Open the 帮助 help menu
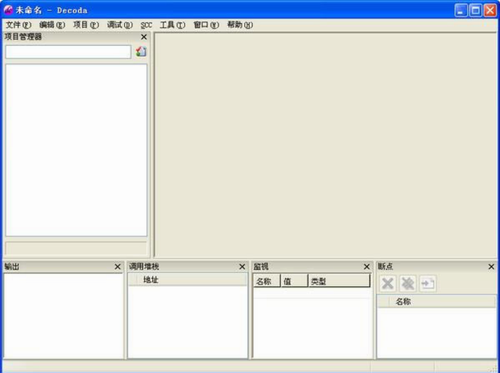This screenshot has width=500, height=373. click(x=240, y=25)
